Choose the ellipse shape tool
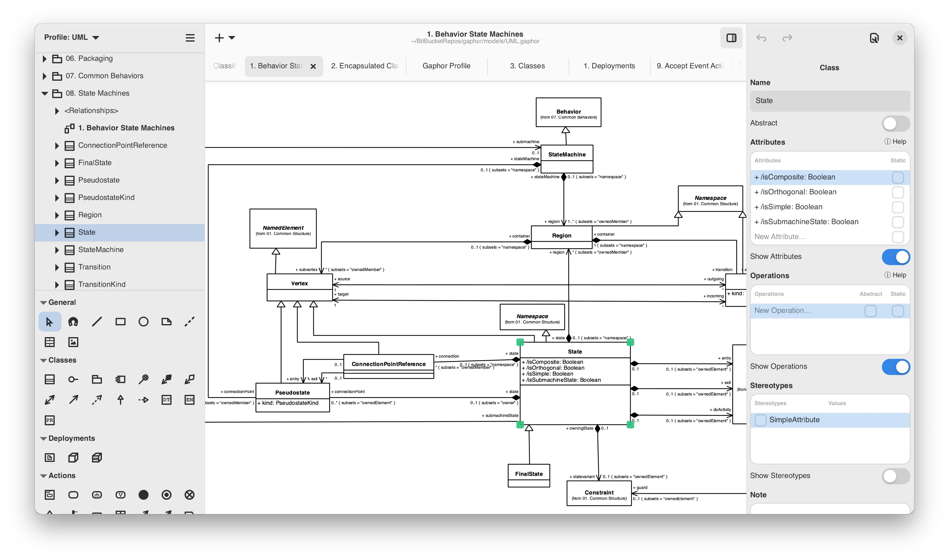 coord(144,322)
